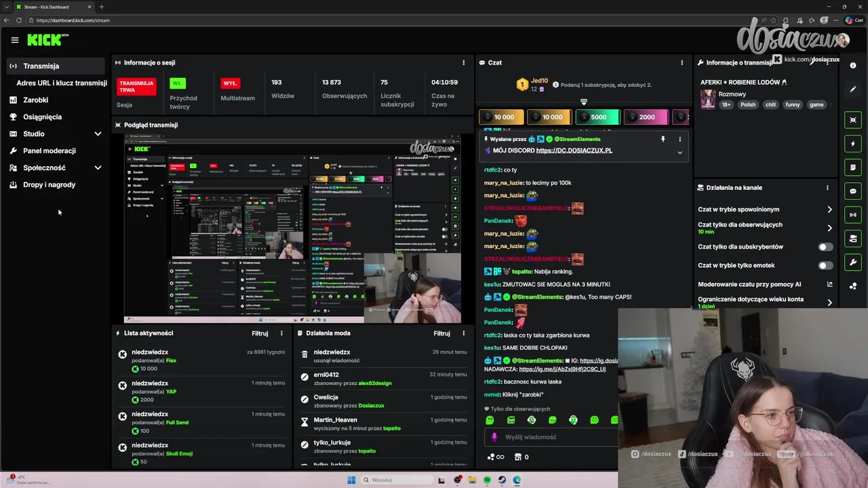Click the taskbar Wyszukaj search box
This screenshot has width=868, height=488.
(397, 480)
